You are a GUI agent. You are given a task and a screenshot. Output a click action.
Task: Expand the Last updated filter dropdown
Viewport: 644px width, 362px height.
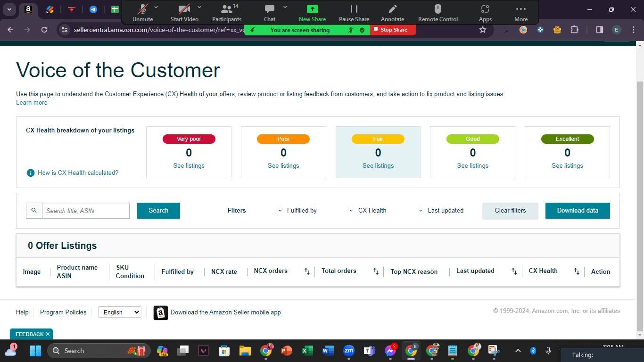tap(441, 211)
